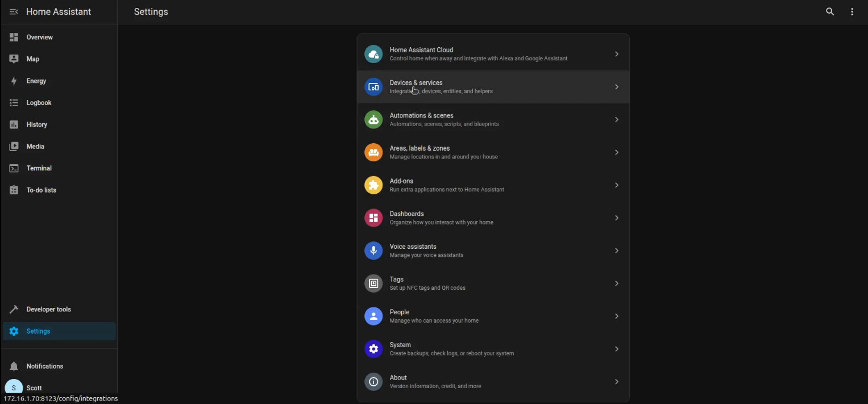
Task: Expand Voice assistants row chevron
Action: (x=617, y=251)
